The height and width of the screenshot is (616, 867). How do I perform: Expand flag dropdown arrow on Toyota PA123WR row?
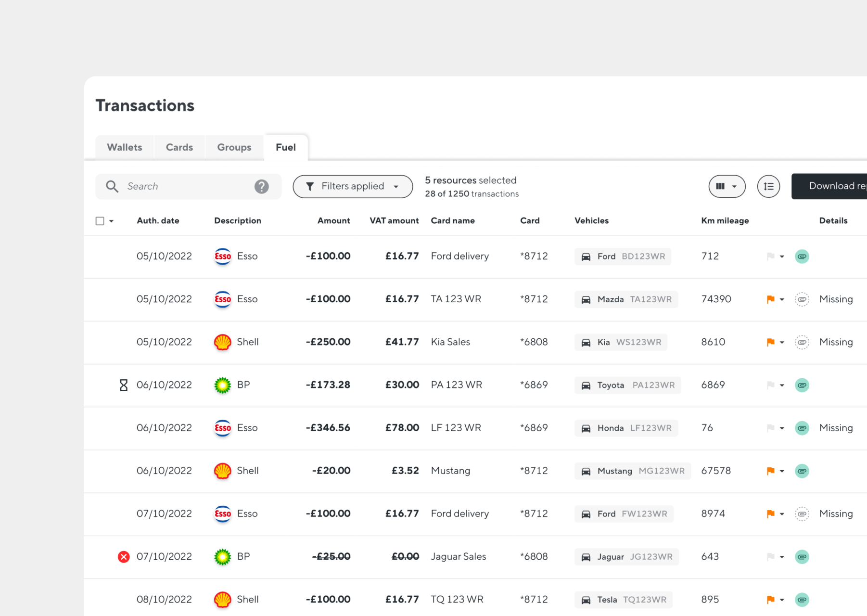click(x=782, y=385)
